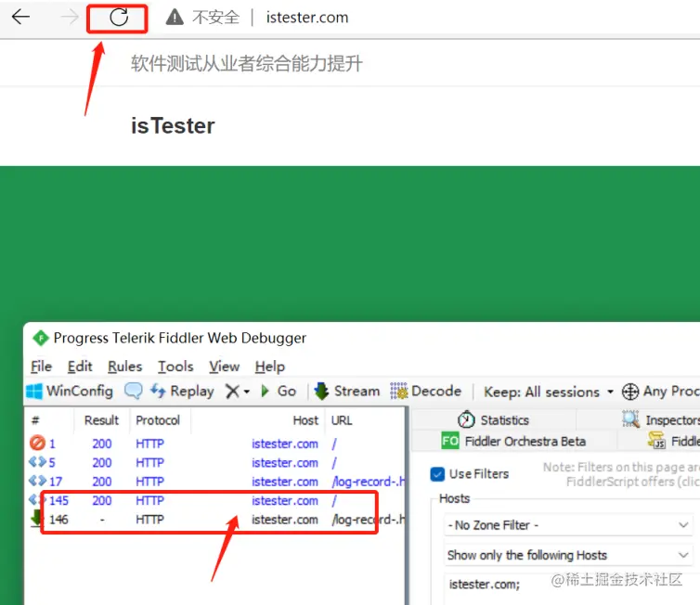
Task: Switch to the Statistics tab
Action: 493,419
